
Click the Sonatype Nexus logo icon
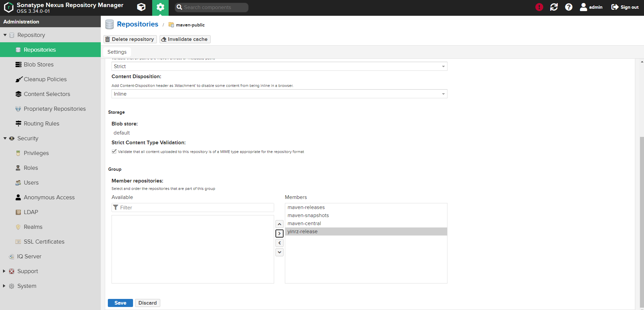(x=8, y=7)
